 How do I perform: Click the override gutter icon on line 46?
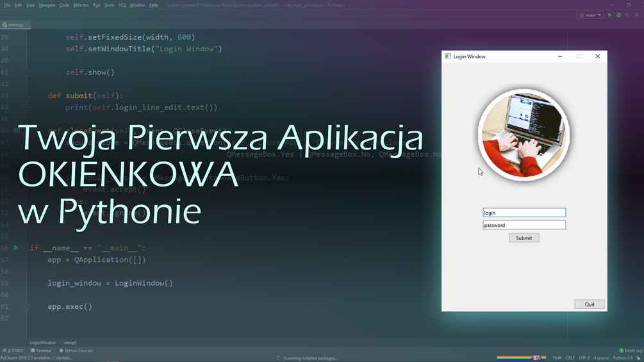coord(16,131)
